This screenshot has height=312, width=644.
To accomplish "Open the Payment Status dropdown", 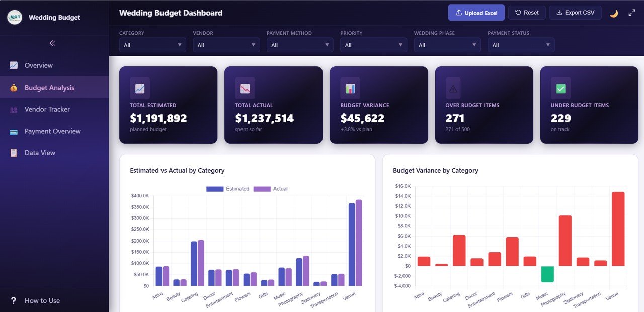I will (x=521, y=45).
